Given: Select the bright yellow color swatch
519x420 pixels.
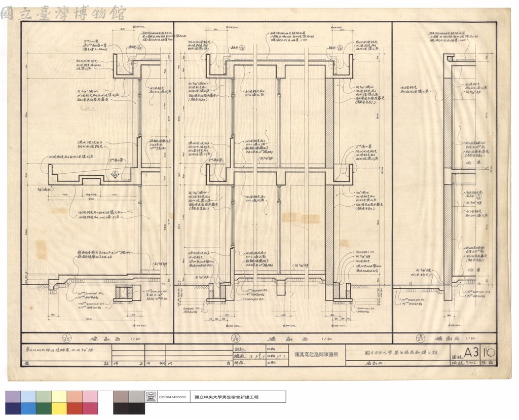Looking at the screenshot, I should (x=59, y=408).
